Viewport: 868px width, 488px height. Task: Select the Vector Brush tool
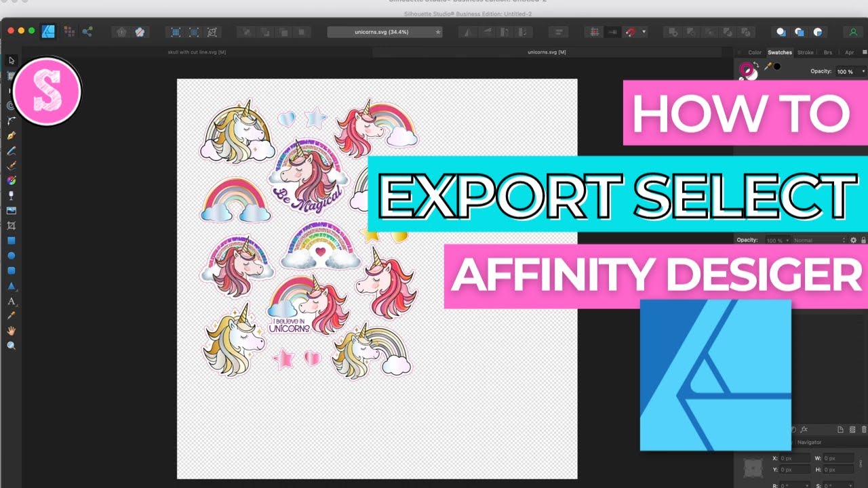click(x=12, y=165)
